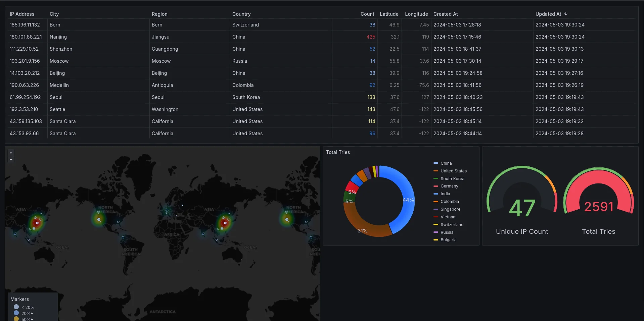Click the heatmap marker over China
The height and width of the screenshot is (321, 644).
pyautogui.click(x=225, y=222)
